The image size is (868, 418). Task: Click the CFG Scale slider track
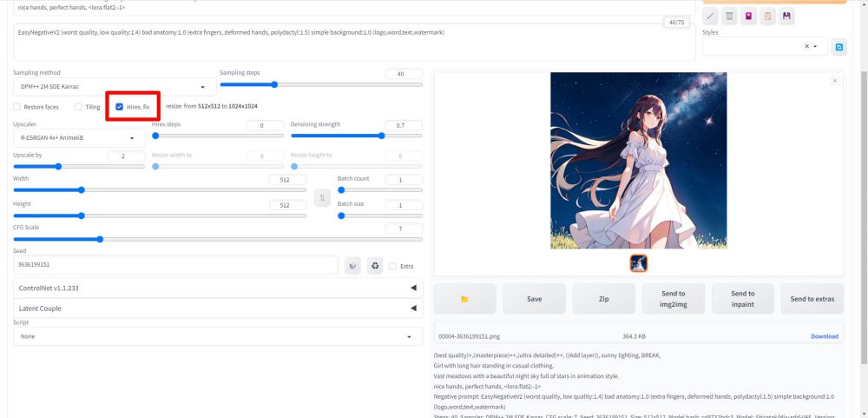(217, 239)
